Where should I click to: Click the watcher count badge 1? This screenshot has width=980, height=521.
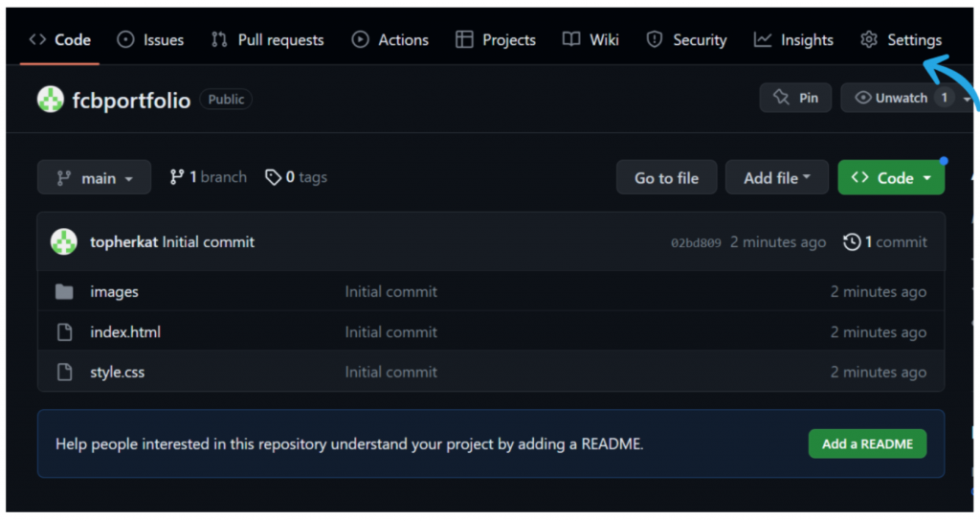click(945, 98)
